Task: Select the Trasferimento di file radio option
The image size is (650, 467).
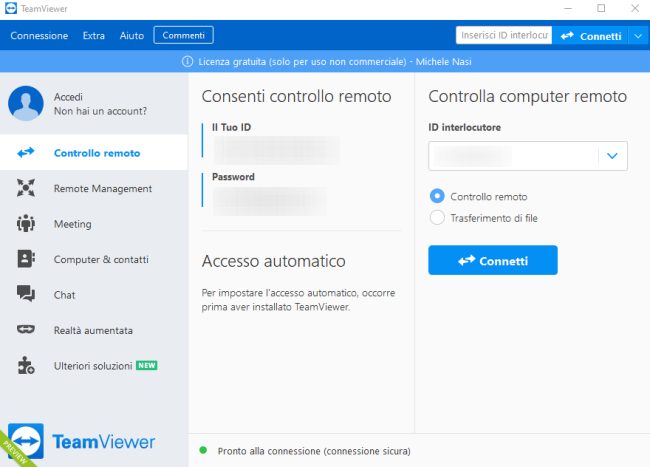Action: (437, 218)
